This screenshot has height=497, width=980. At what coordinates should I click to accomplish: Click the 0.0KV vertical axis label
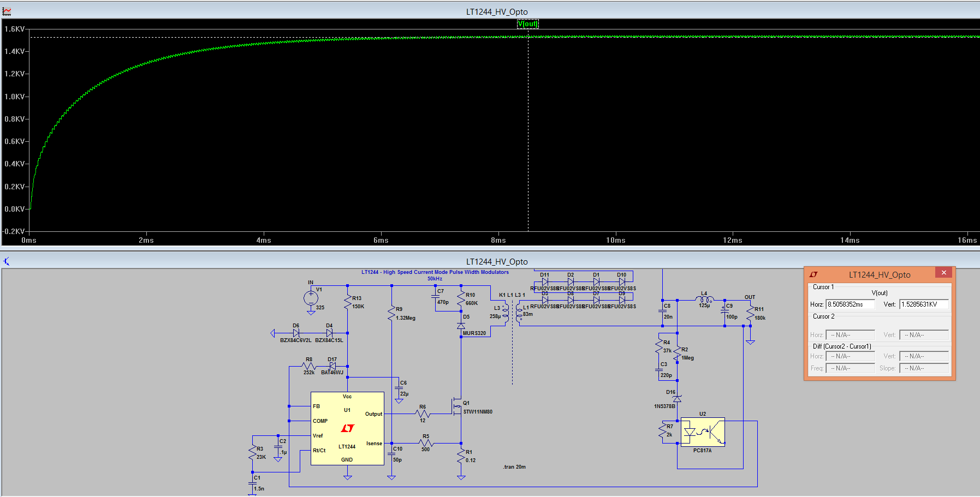[14, 209]
